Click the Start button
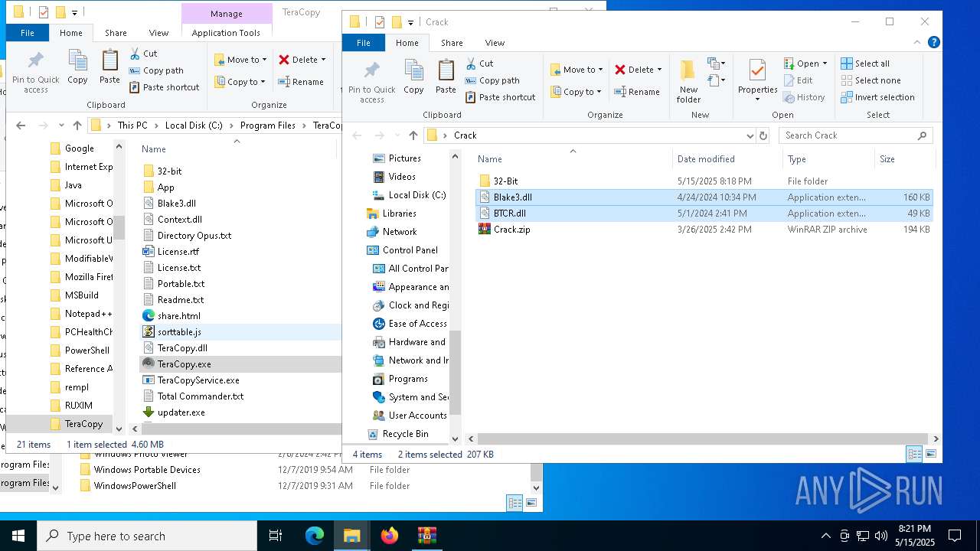Viewport: 980px width, 551px height. [18, 536]
